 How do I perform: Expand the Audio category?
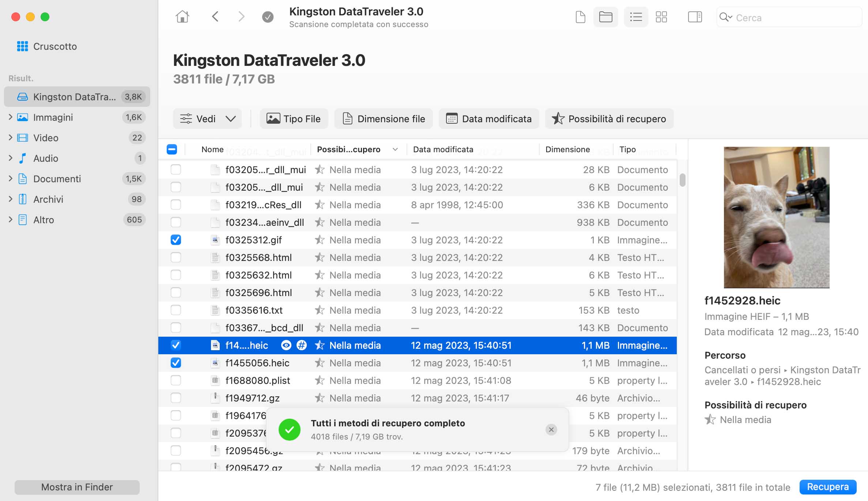[10, 158]
